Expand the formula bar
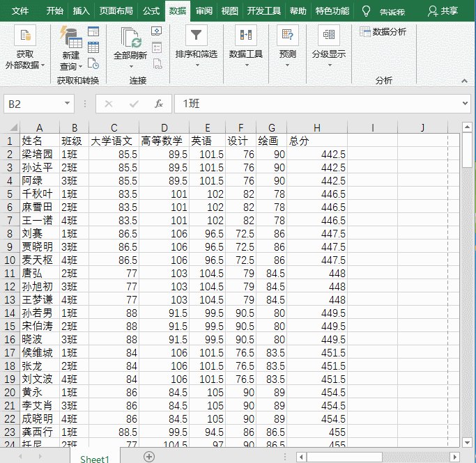476x463 pixels. [465, 104]
